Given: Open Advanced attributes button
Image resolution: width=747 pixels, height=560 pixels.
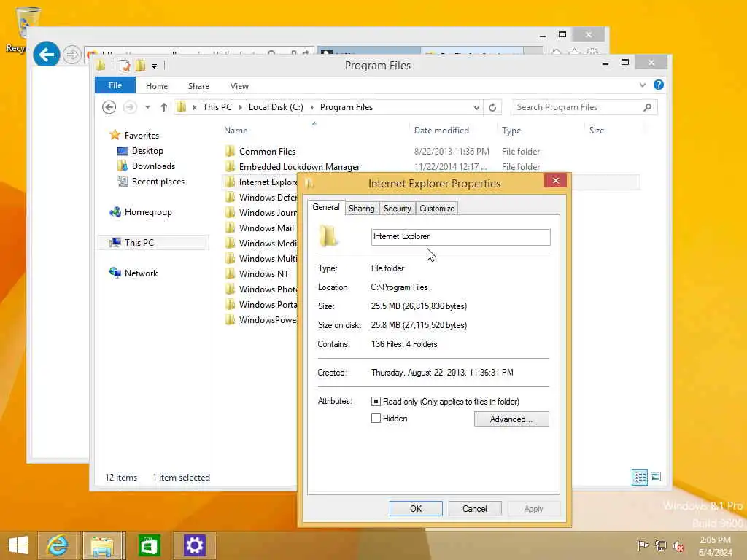Looking at the screenshot, I should (511, 419).
